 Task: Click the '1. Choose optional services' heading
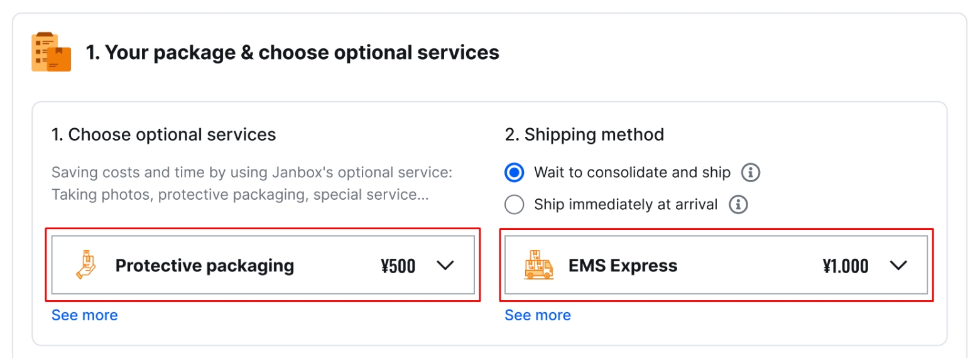coord(163,134)
